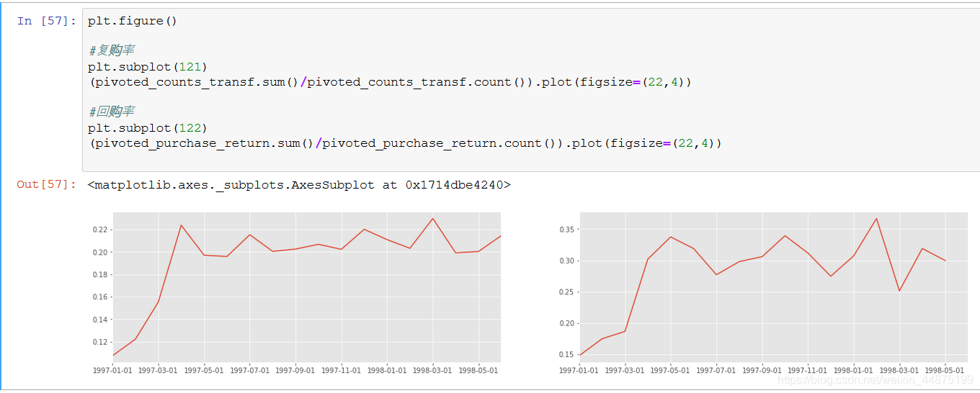
Task: Click 1997-01-01 label under right chart
Action: (x=579, y=371)
